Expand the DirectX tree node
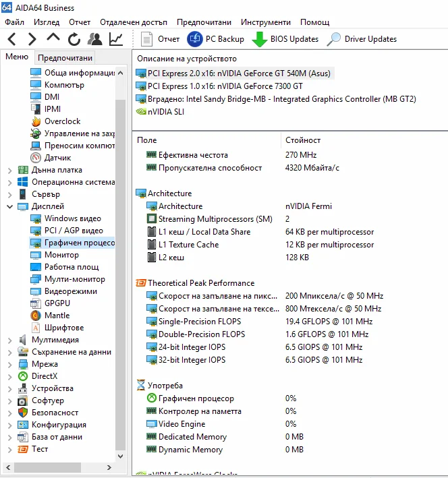The image size is (448, 478). coord(9,377)
